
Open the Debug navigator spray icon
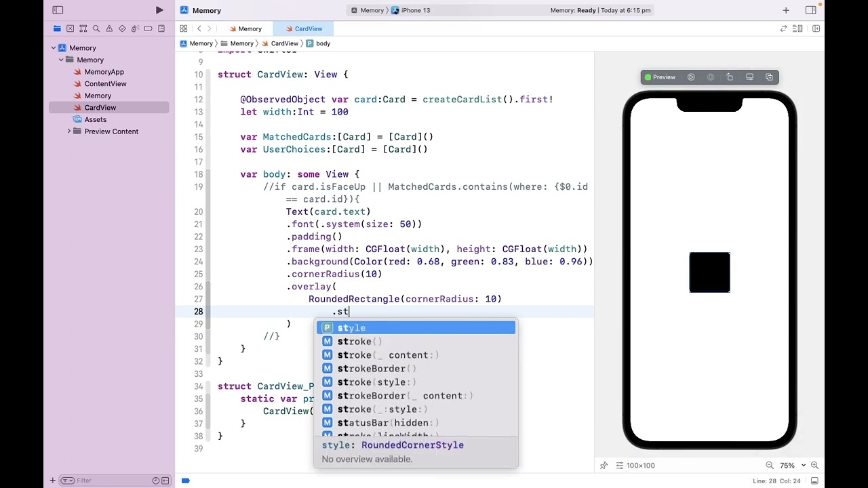pyautogui.click(x=135, y=28)
